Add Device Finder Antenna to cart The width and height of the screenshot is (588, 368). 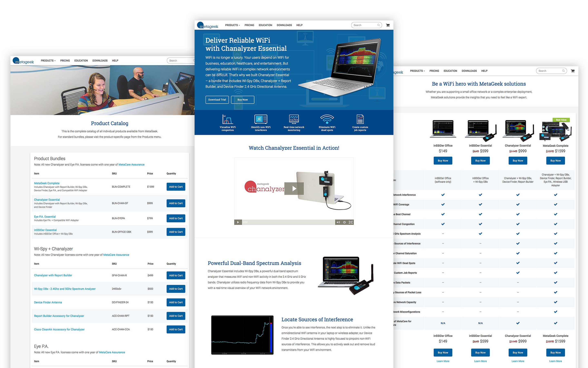coord(176,302)
